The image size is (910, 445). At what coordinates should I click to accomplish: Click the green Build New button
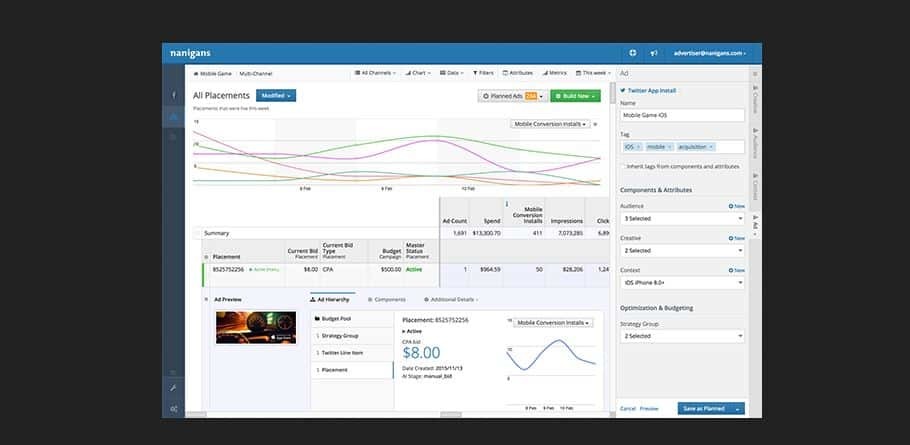[575, 96]
